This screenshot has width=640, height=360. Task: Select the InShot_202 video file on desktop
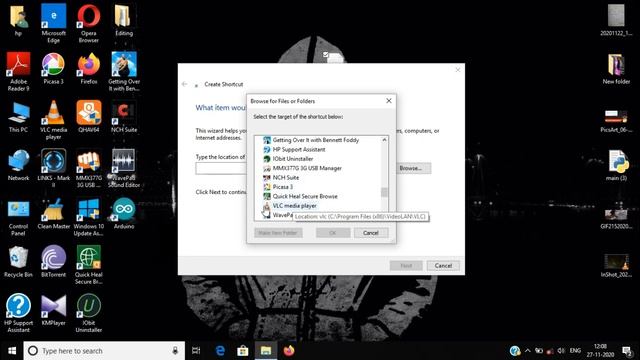coord(616,265)
